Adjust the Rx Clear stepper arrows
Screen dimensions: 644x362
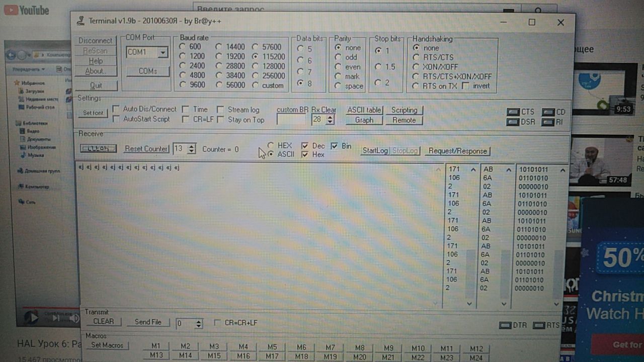330,120
